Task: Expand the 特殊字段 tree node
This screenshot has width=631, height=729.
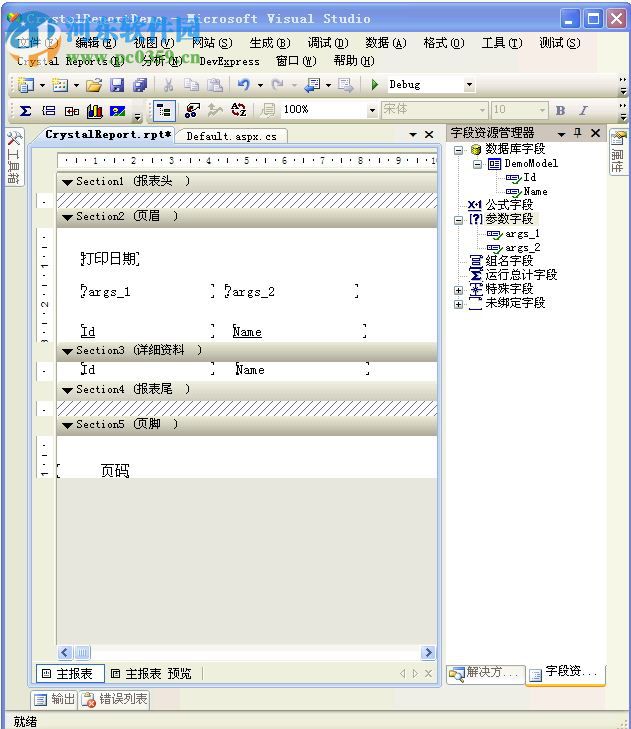Action: pyautogui.click(x=458, y=290)
